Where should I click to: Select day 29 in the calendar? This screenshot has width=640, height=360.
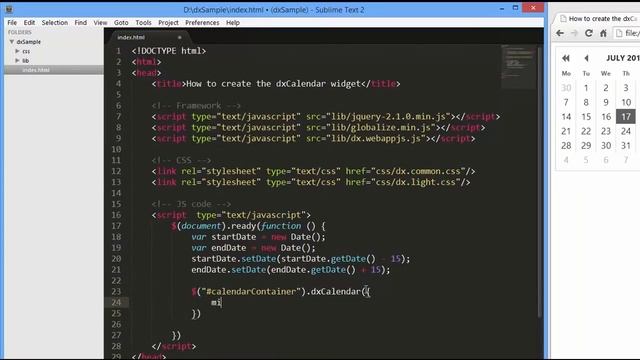click(586, 145)
